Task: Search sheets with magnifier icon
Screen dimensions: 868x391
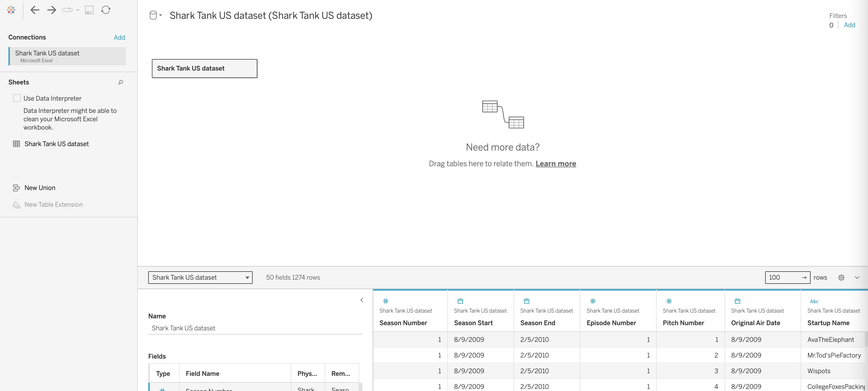Action: (120, 82)
